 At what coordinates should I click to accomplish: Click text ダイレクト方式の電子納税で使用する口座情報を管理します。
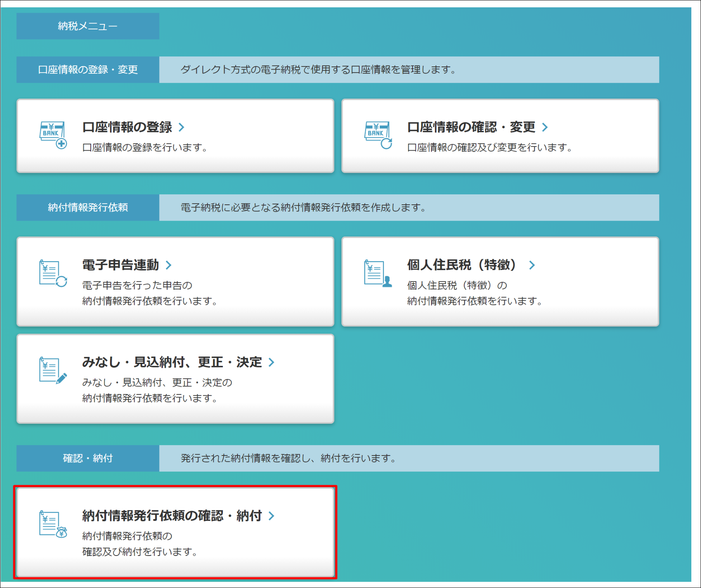point(319,70)
